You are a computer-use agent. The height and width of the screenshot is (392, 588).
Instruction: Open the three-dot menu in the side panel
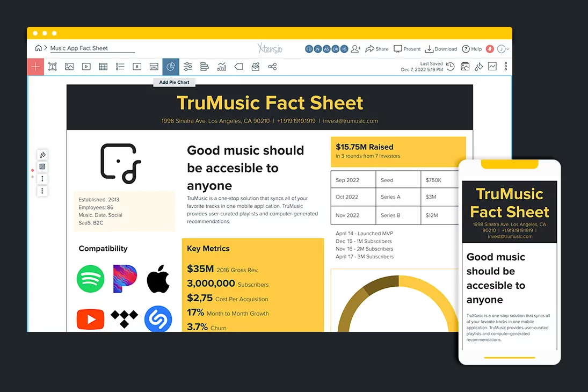click(42, 191)
